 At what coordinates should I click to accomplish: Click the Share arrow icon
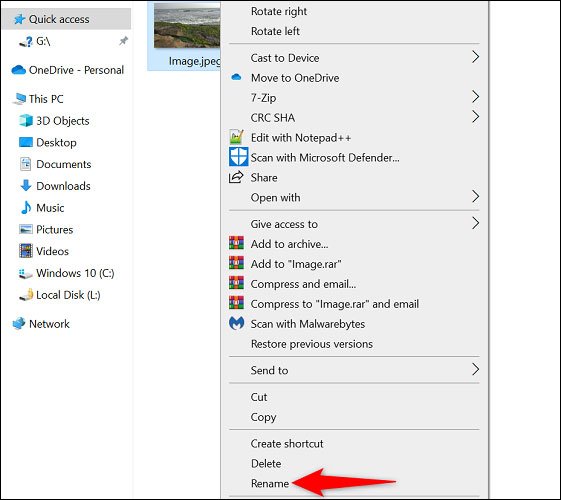(236, 177)
